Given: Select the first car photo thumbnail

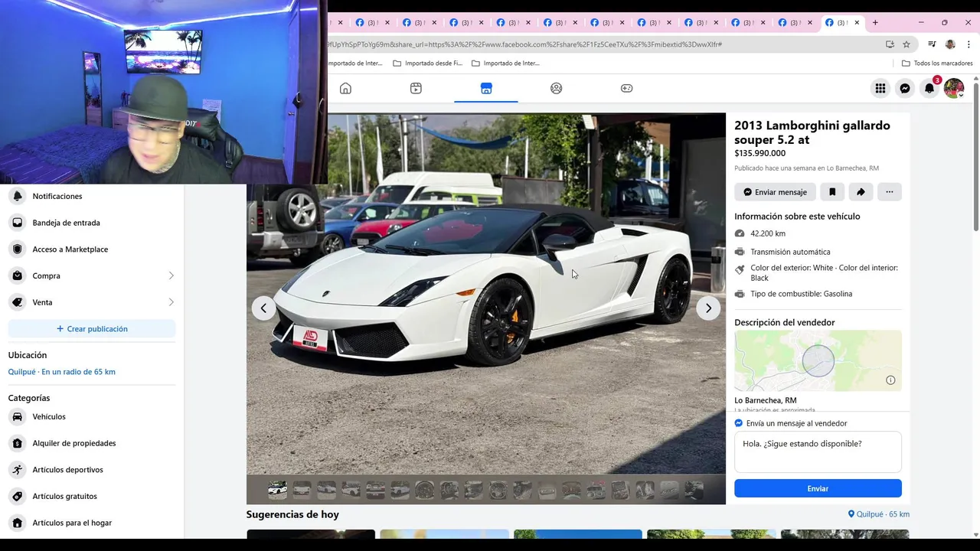Looking at the screenshot, I should click(277, 490).
